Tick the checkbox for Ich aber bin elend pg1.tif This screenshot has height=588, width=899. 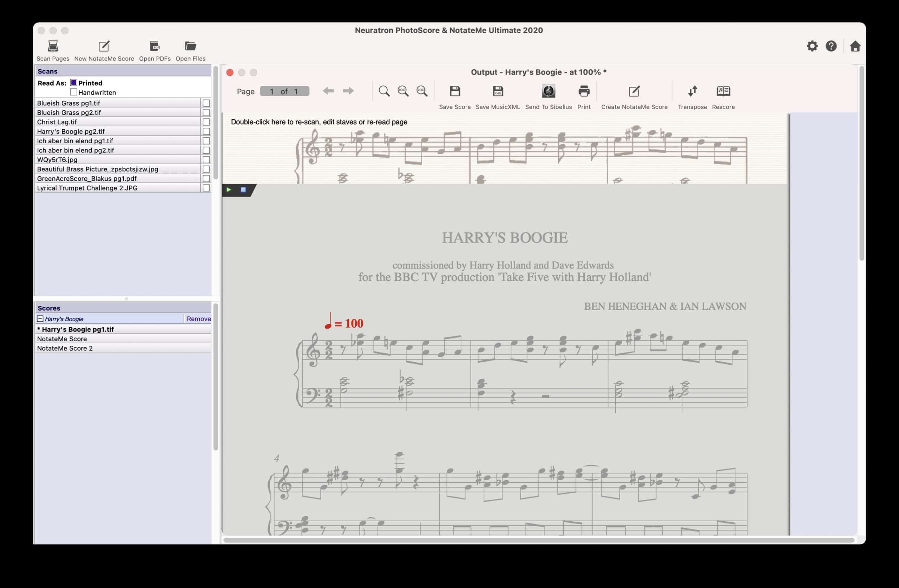tap(206, 141)
